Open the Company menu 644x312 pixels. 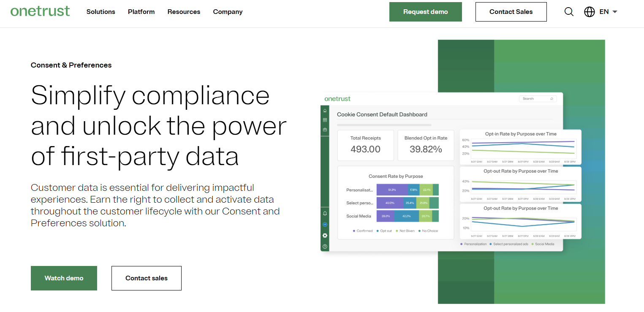pyautogui.click(x=228, y=12)
